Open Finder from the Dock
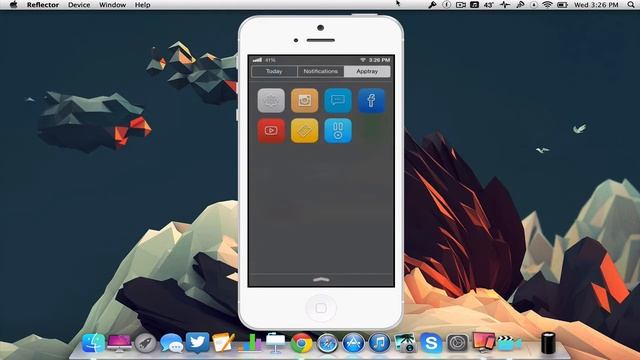 point(93,343)
